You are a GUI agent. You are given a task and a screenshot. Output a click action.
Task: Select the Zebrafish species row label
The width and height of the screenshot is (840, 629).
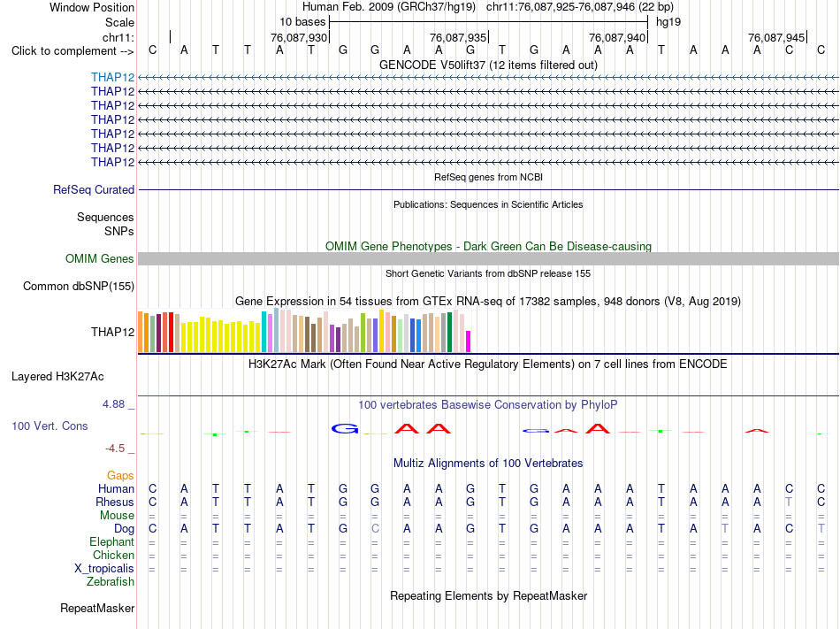click(111, 581)
